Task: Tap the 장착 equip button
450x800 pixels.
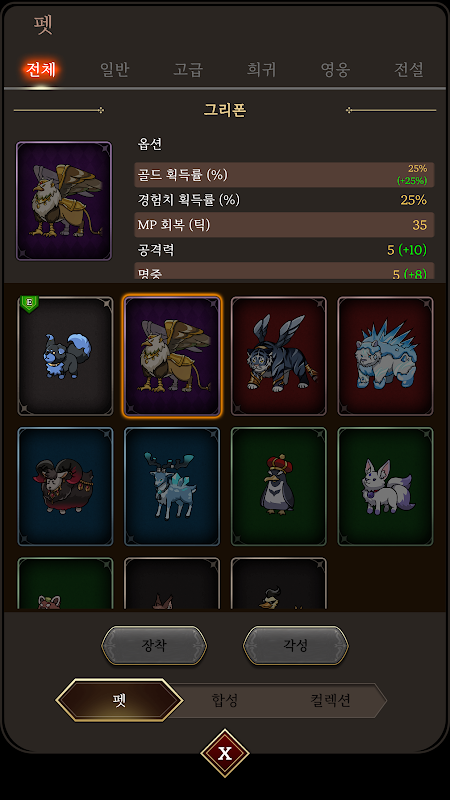Action: click(154, 645)
